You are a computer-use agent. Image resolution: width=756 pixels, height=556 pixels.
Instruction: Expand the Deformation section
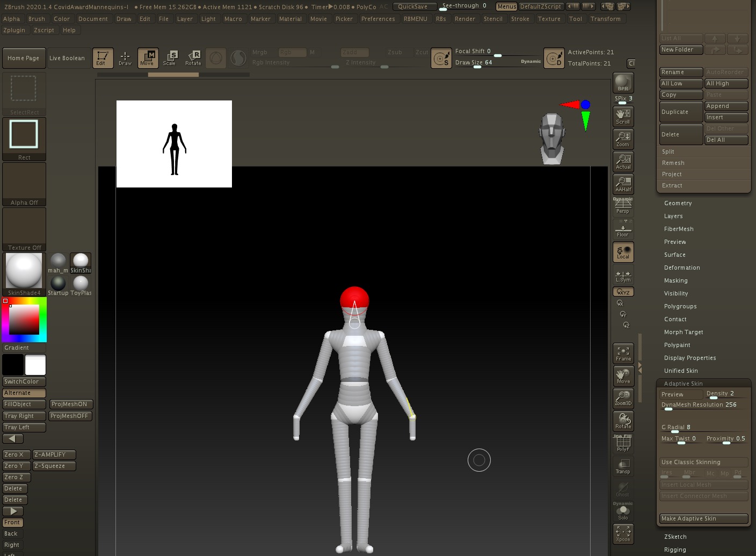tap(681, 268)
